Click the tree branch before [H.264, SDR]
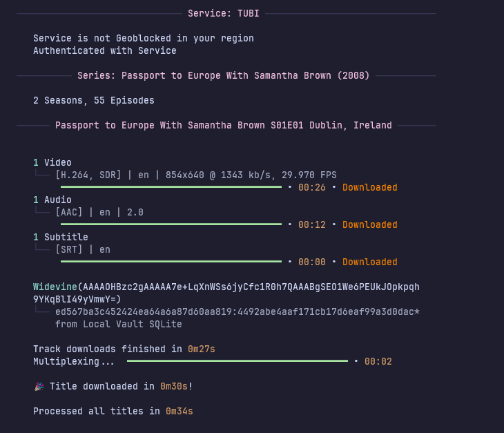Screen dimensions: 504x433 coord(43,175)
